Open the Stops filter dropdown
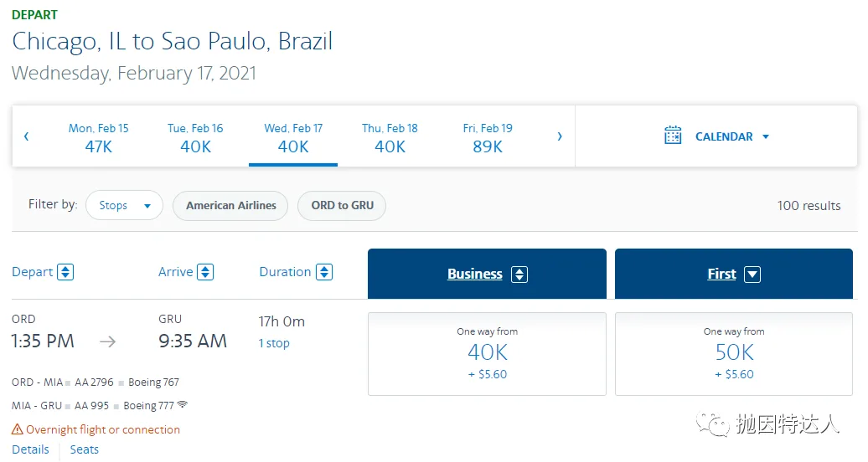868x462 pixels. click(124, 205)
